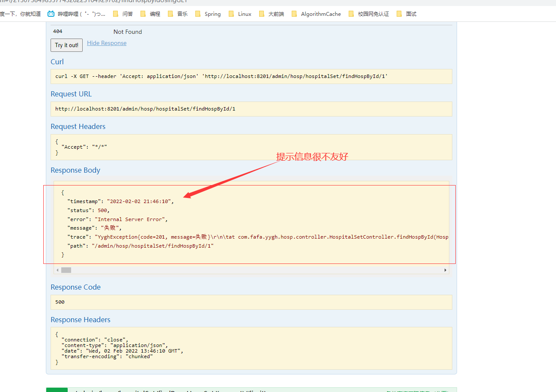Open the 编程 bookmark folder
This screenshot has height=392, width=556.
(x=150, y=14)
